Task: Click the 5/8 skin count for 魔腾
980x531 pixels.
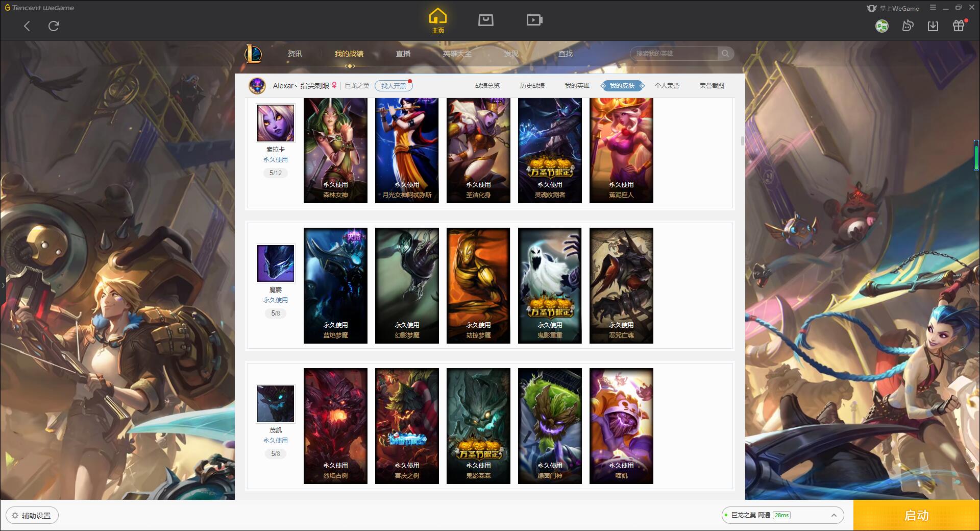Action: tap(276, 313)
